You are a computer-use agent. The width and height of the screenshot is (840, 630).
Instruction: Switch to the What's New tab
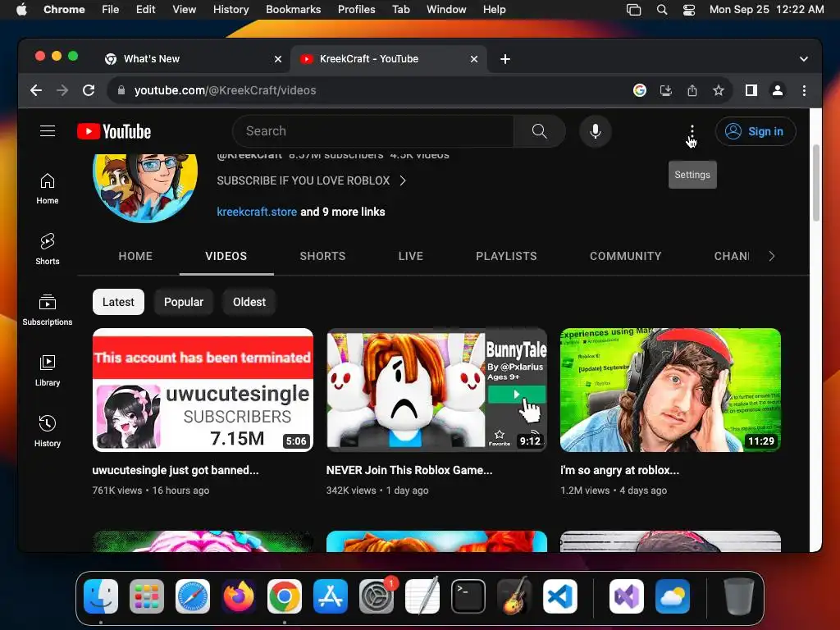[193, 59]
